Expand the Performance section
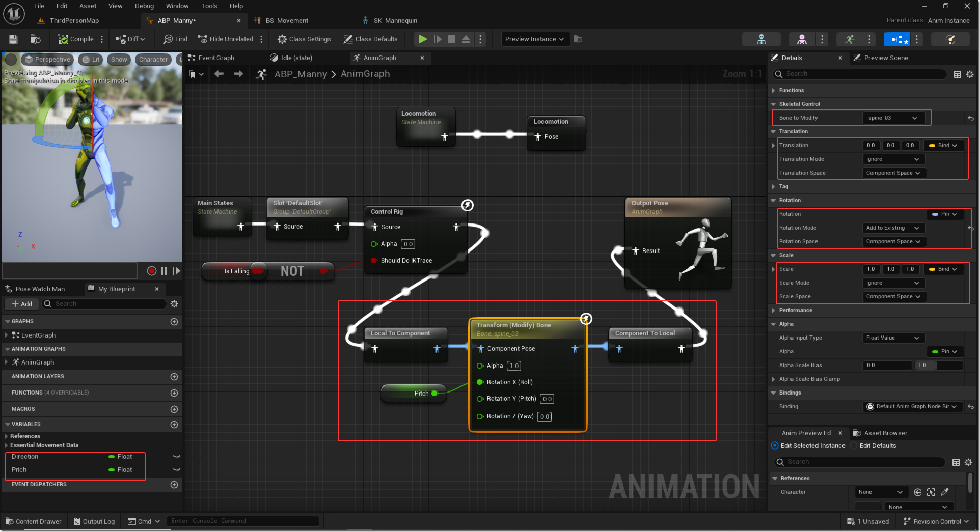Image resolution: width=980 pixels, height=532 pixels. pyautogui.click(x=773, y=311)
